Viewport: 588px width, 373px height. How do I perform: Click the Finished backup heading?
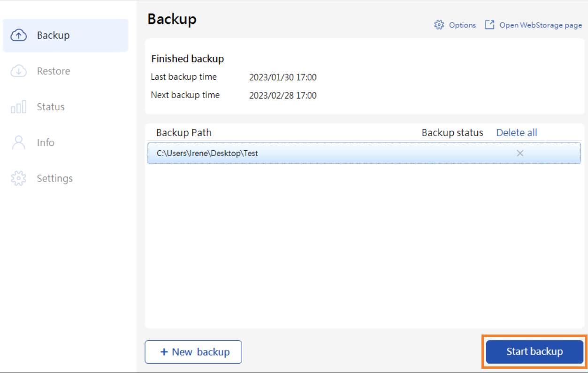pyautogui.click(x=187, y=59)
